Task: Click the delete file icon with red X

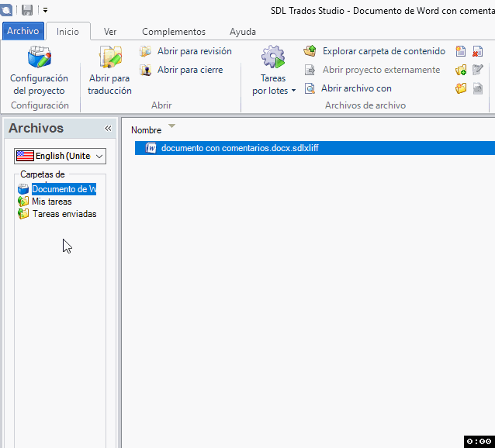Action: tap(477, 51)
